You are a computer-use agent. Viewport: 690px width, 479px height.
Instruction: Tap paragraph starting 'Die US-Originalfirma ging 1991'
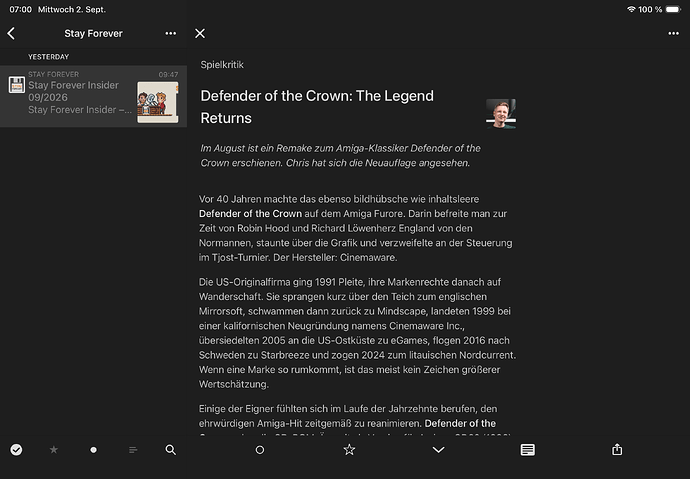(x=357, y=333)
